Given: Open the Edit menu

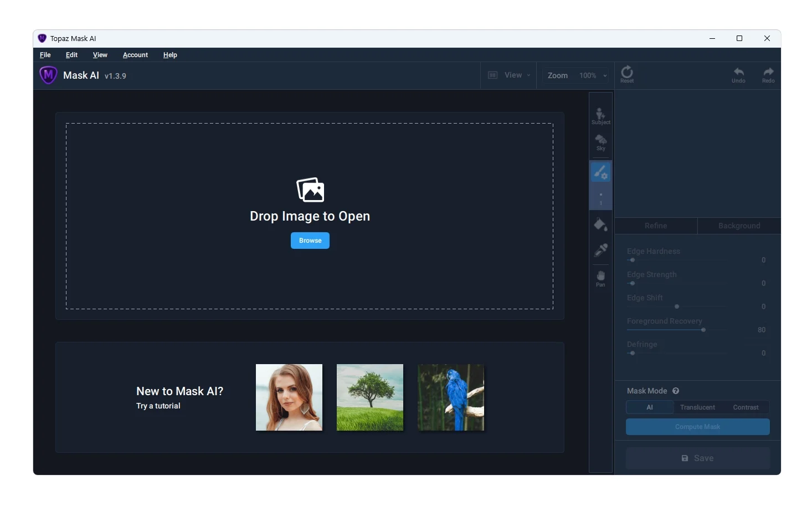Looking at the screenshot, I should pyautogui.click(x=71, y=55).
